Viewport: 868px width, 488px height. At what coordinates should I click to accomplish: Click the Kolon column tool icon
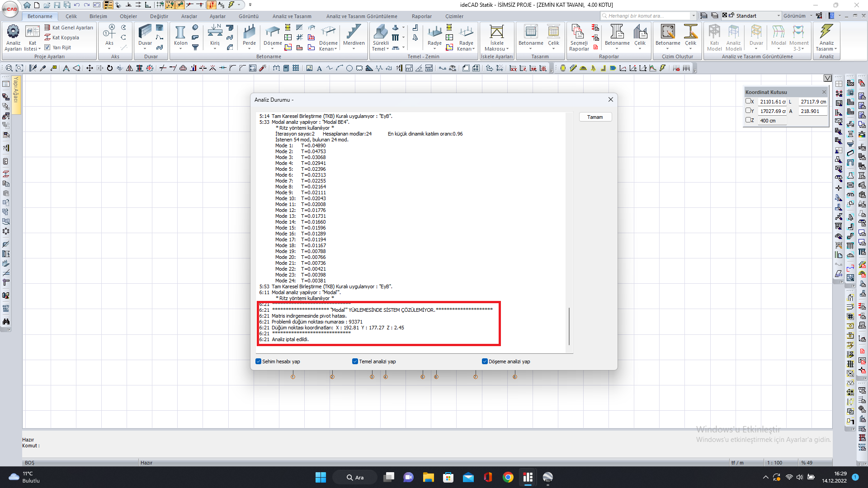click(180, 33)
